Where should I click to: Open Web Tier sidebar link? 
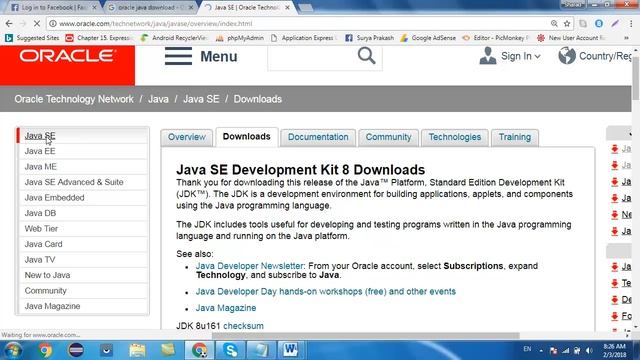click(x=41, y=229)
